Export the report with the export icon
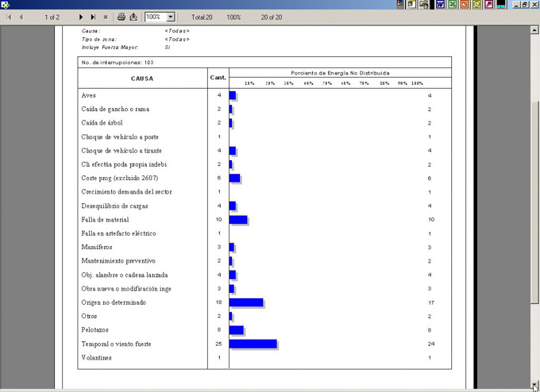 (x=133, y=17)
